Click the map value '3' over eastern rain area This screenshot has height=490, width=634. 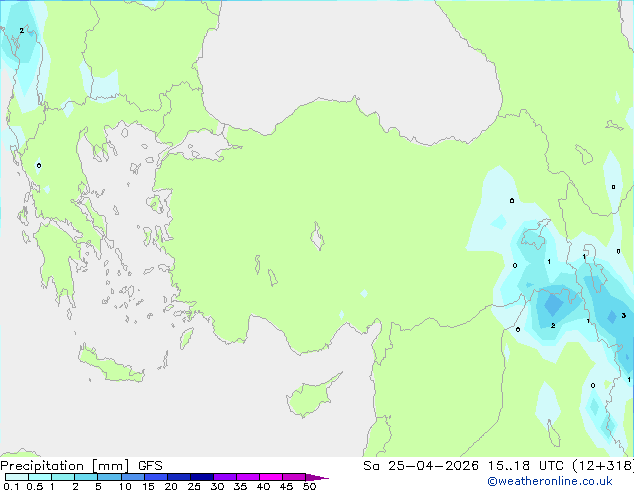623,315
